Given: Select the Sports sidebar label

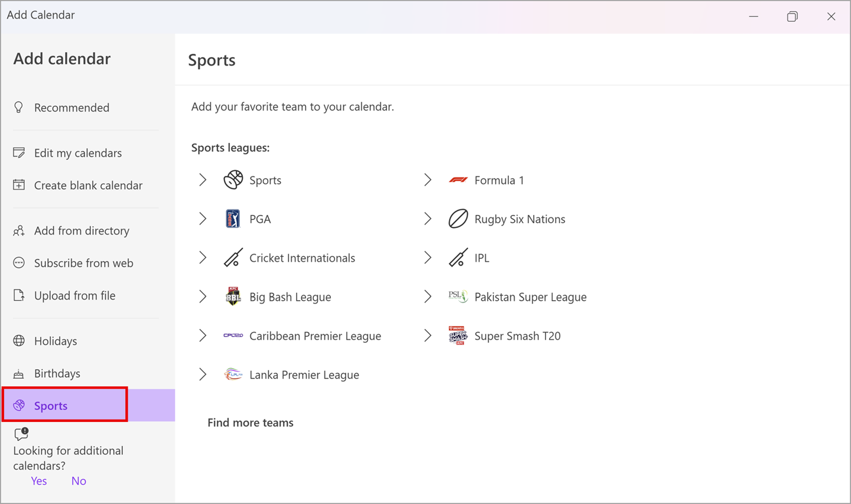Looking at the screenshot, I should [51, 405].
